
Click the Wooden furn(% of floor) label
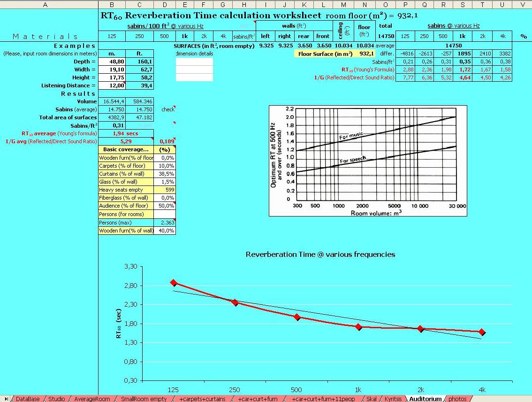pyautogui.click(x=126, y=158)
